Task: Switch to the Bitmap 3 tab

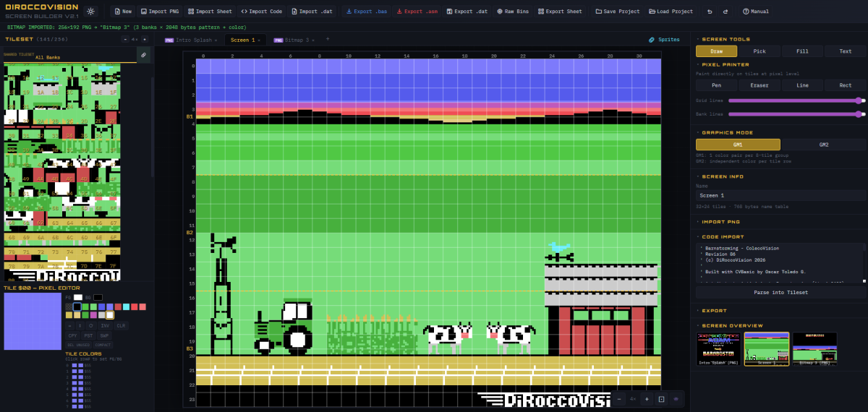Action: click(292, 40)
